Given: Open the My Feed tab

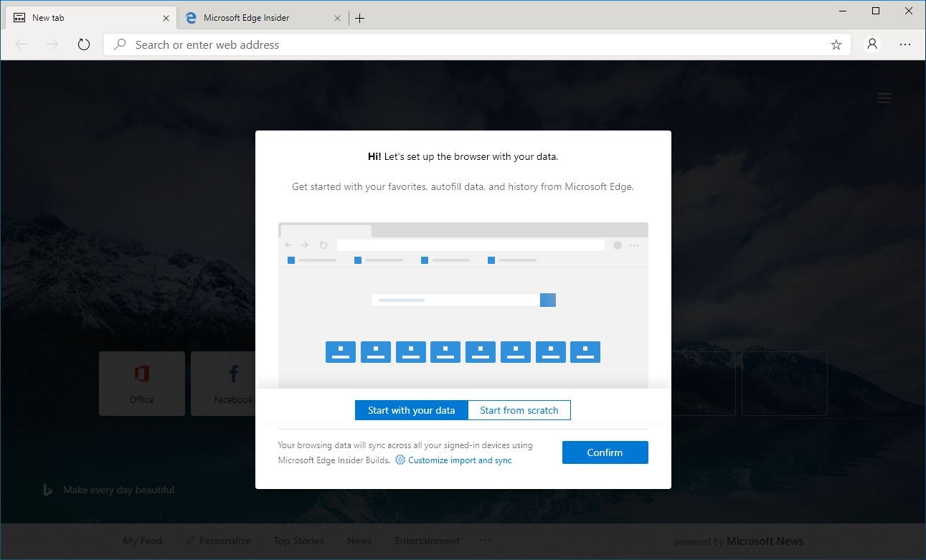Looking at the screenshot, I should click(142, 541).
